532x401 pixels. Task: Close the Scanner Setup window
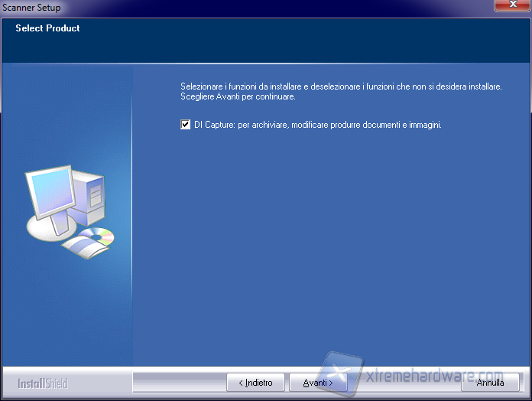click(509, 6)
